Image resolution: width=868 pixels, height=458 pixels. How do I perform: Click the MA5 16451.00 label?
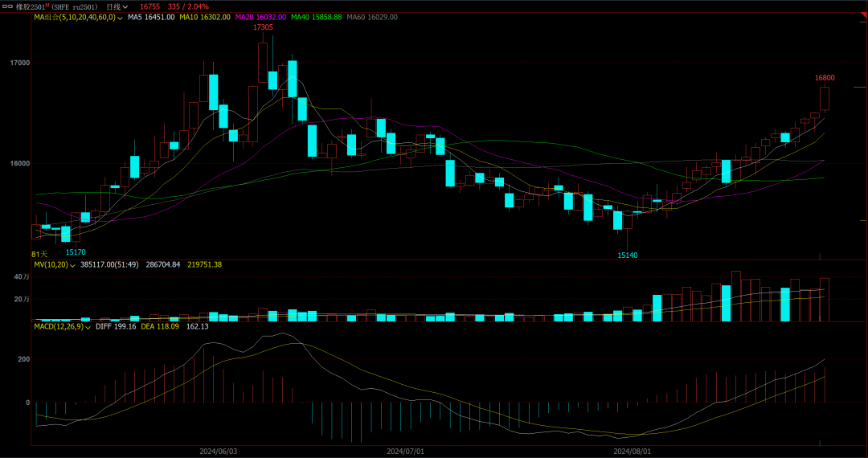[x=152, y=17]
